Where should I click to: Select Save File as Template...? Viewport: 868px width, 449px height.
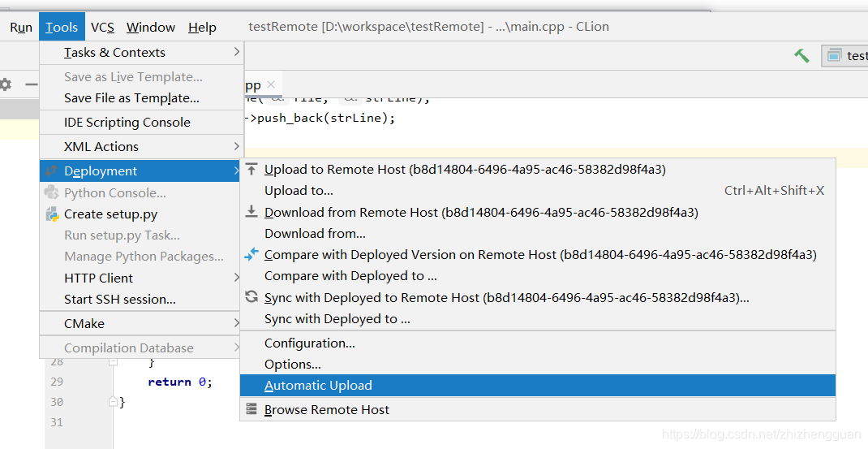click(142, 98)
